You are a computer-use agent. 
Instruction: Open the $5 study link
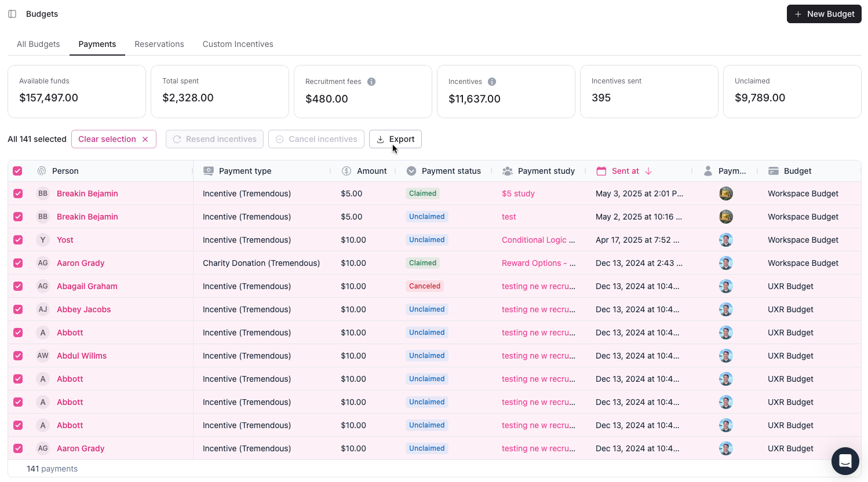coord(518,193)
